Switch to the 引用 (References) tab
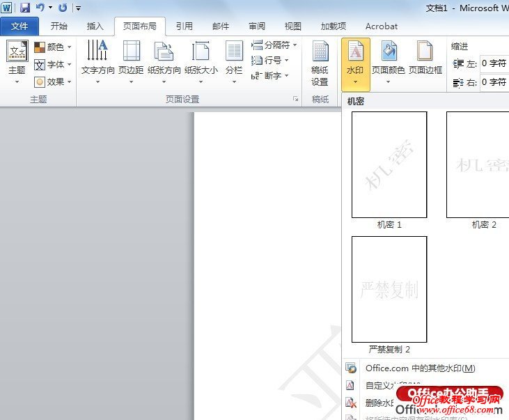 pyautogui.click(x=185, y=26)
